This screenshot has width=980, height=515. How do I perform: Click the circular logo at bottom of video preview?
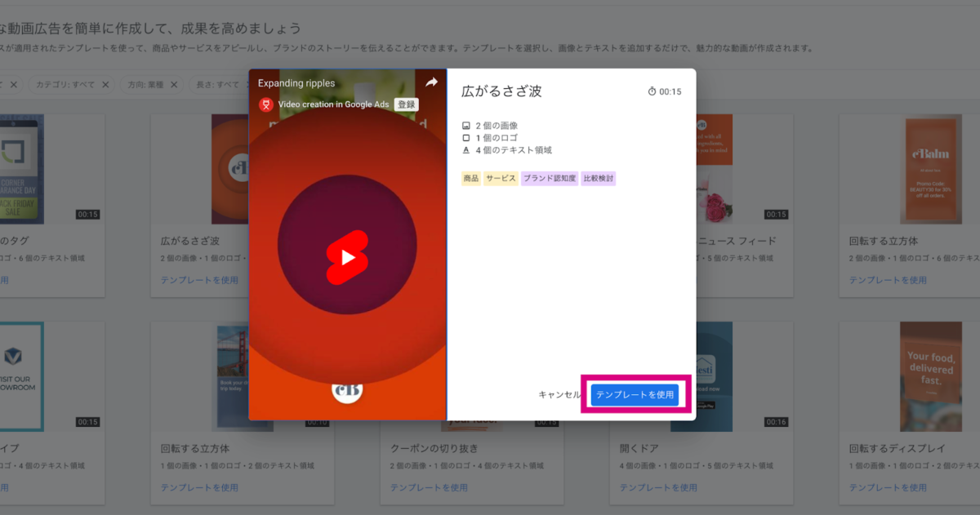click(347, 389)
